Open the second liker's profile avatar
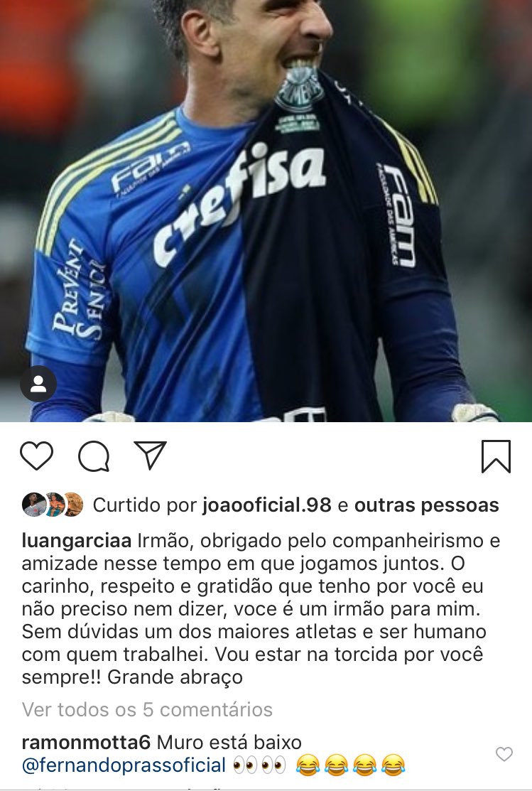Screen dimensions: 532x791 (x=55, y=505)
